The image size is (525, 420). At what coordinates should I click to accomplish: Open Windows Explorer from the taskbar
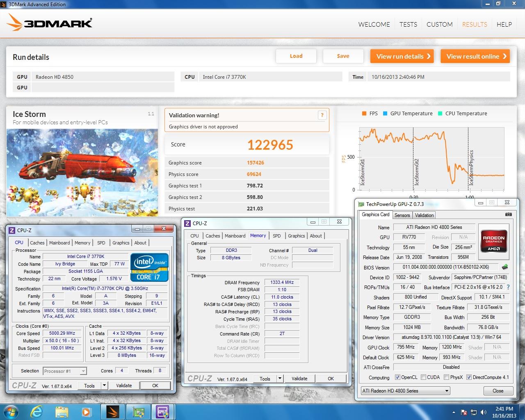click(x=62, y=411)
